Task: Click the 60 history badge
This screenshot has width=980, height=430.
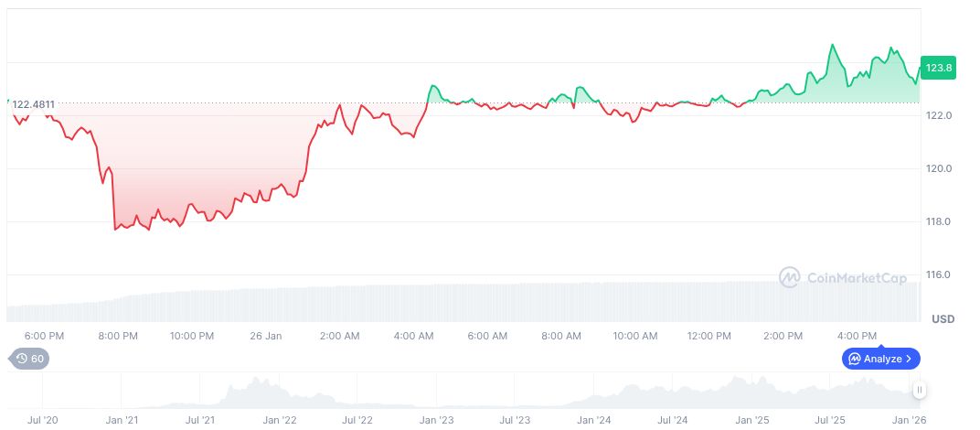Action: coord(30,359)
